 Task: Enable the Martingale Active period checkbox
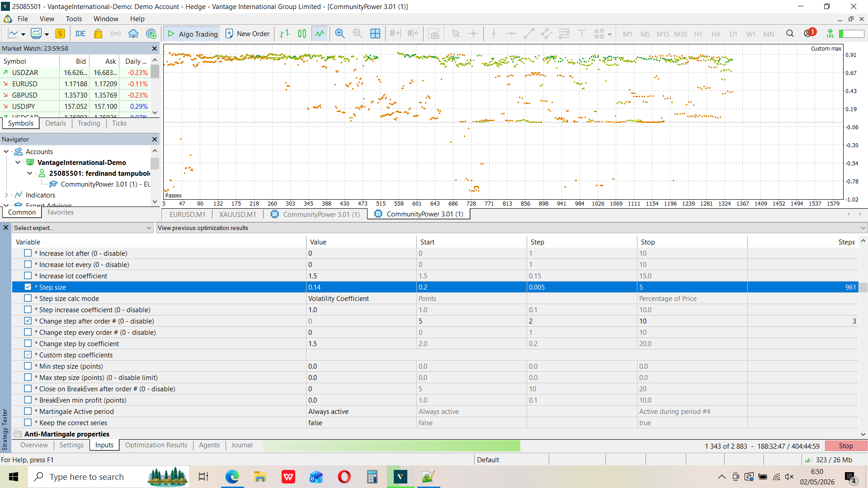[x=28, y=411]
